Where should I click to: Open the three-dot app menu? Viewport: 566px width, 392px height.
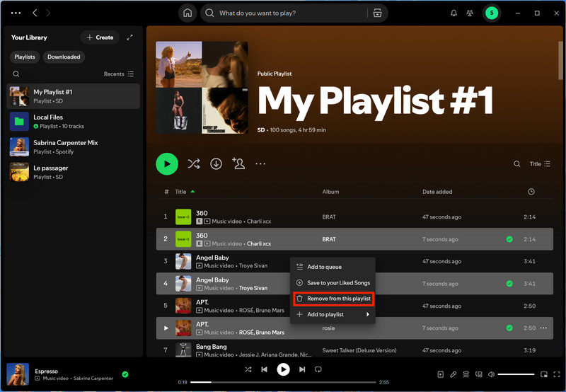[16, 13]
